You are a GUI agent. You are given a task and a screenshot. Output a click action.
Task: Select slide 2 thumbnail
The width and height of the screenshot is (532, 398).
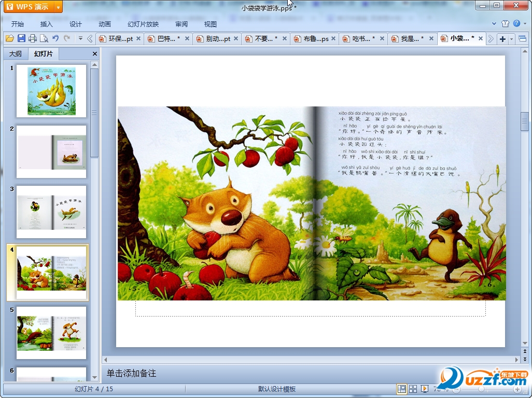click(51, 152)
